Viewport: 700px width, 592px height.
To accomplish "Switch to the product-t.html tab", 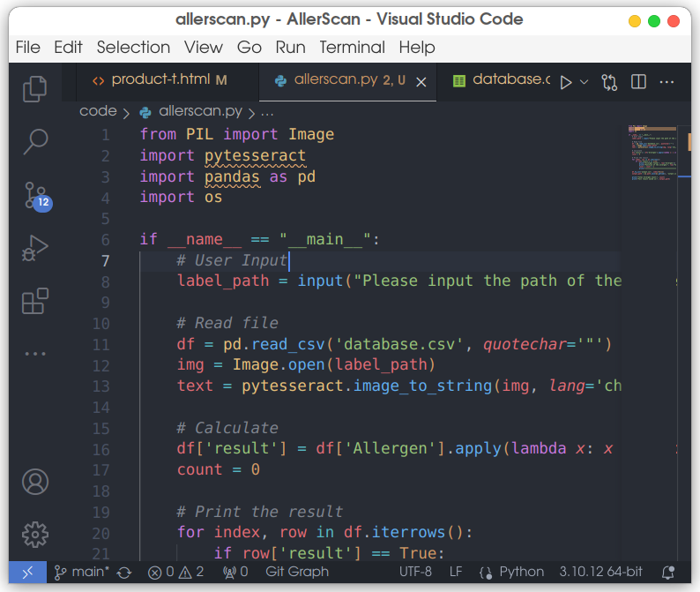I will click(x=167, y=80).
